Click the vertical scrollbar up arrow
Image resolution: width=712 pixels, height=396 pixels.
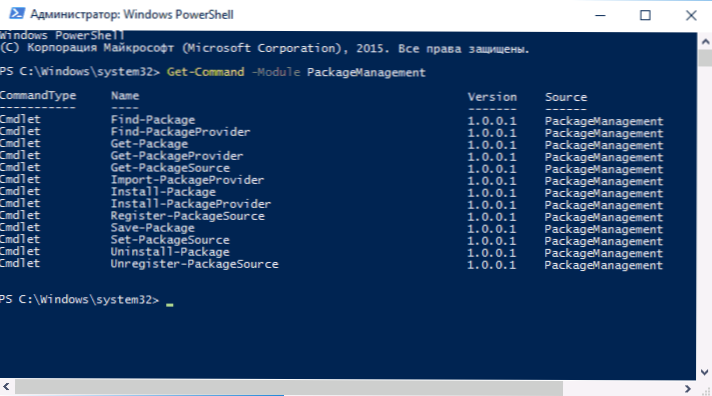pos(705,42)
